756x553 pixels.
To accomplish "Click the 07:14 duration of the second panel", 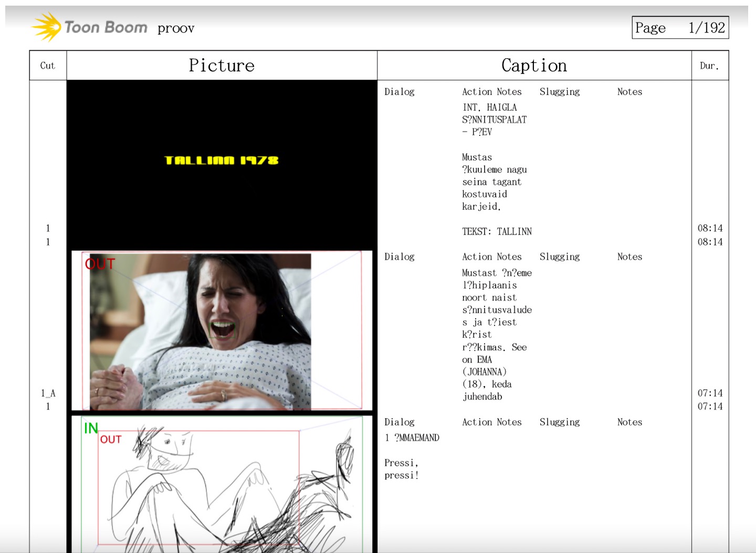I will coord(710,393).
